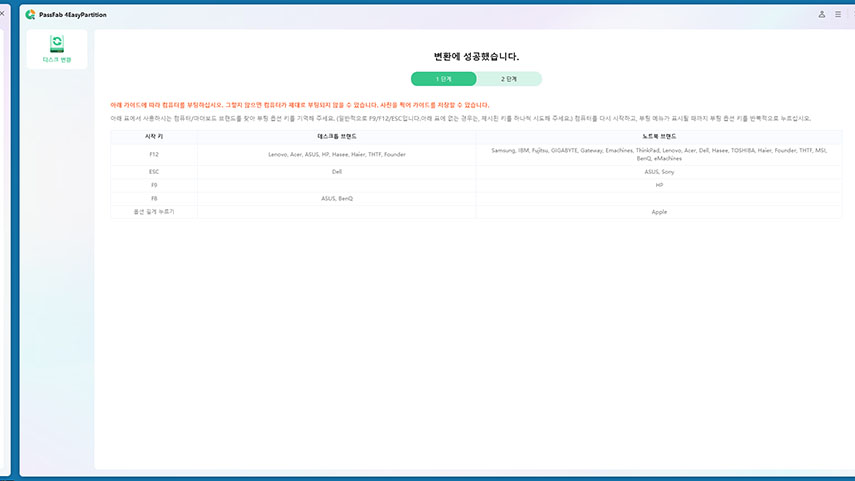
Task: Click the 옵션 길게 누르기 row label
Action: [154, 212]
